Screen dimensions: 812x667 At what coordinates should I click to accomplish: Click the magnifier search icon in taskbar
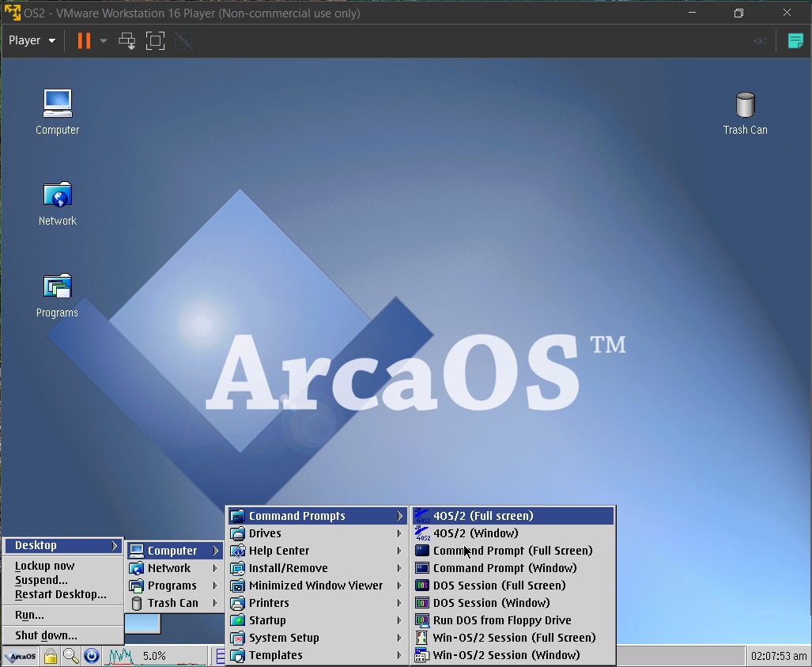pyautogui.click(x=71, y=656)
